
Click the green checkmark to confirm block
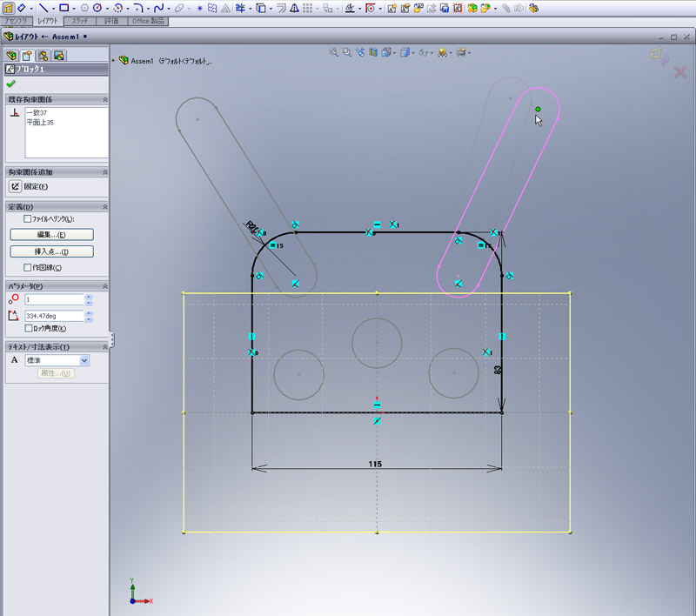click(10, 84)
